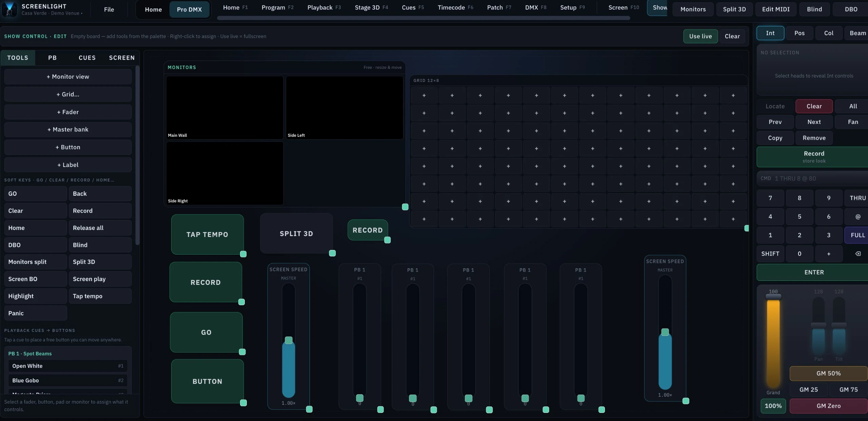Select the Main Wall monitor thumbnail

point(224,107)
